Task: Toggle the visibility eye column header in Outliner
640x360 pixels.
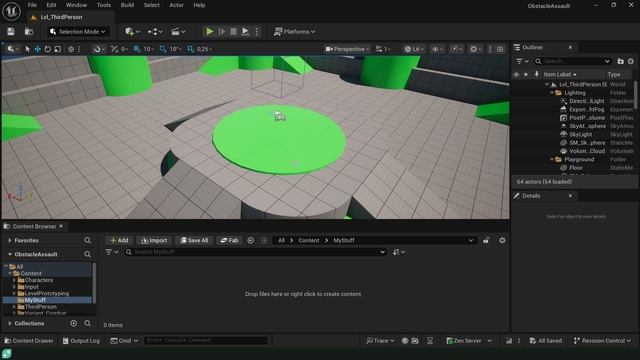Action: coord(516,74)
